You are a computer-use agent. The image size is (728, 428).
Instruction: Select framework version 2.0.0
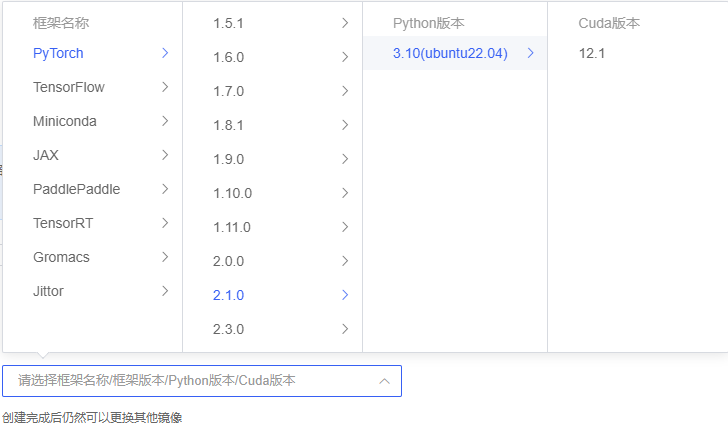[x=228, y=261]
